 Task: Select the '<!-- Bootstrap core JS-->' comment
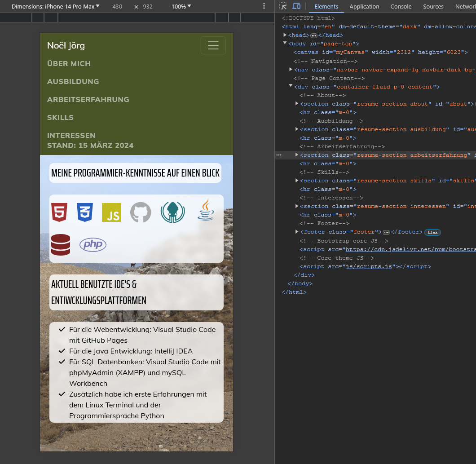coord(344,241)
